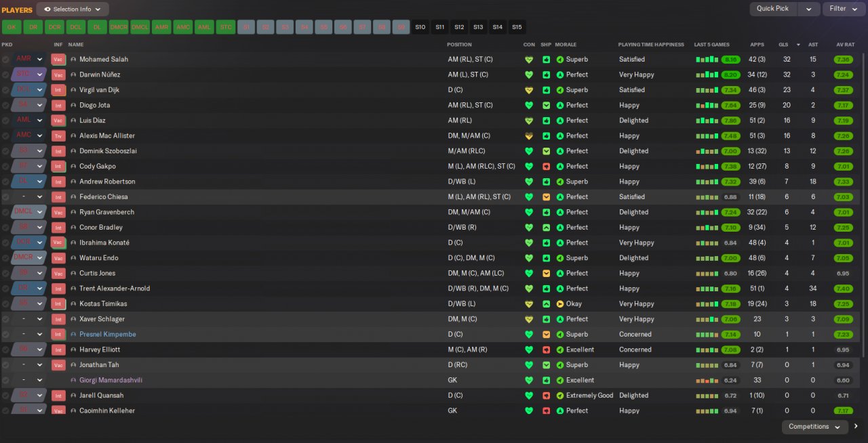868x443 pixels.
Task: Click Mamardashvili's last 5 games form bars
Action: coord(707,381)
